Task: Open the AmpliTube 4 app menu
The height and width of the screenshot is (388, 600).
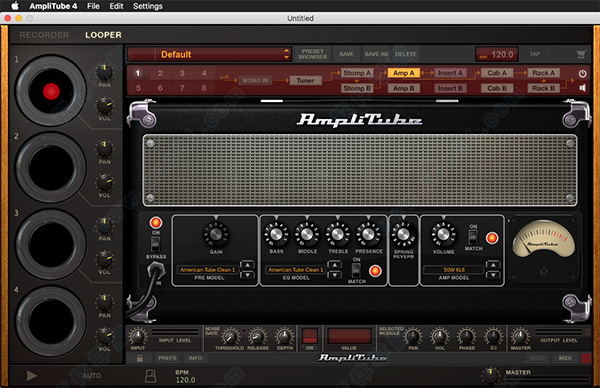Action: 53,6
